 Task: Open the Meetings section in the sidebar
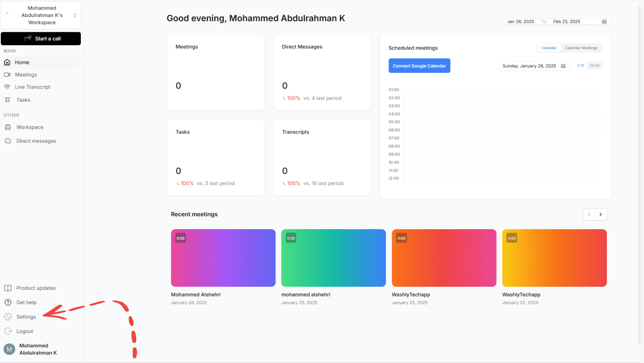pyautogui.click(x=26, y=75)
